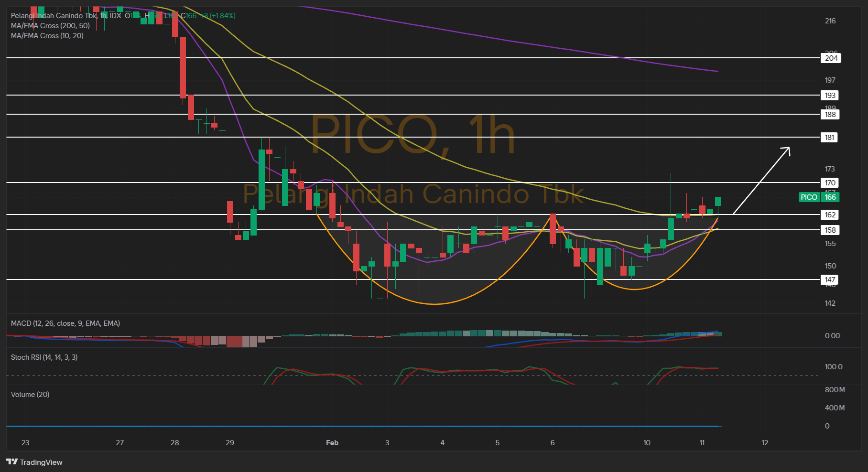The width and height of the screenshot is (868, 472).
Task: Select the 181 horizontal line price label
Action: [x=829, y=138]
